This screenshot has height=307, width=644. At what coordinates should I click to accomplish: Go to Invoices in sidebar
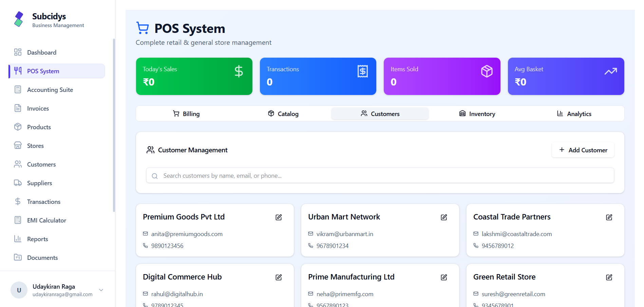pos(57,108)
